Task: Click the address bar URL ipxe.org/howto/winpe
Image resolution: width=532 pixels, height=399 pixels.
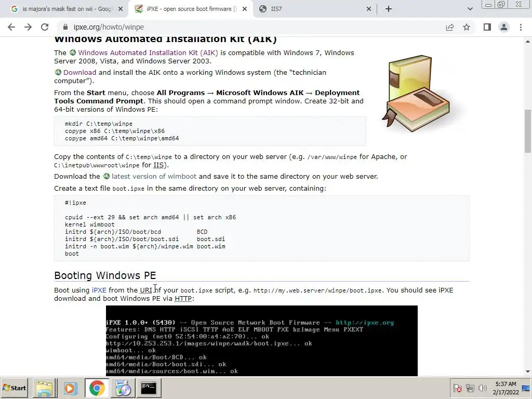Action: click(109, 27)
